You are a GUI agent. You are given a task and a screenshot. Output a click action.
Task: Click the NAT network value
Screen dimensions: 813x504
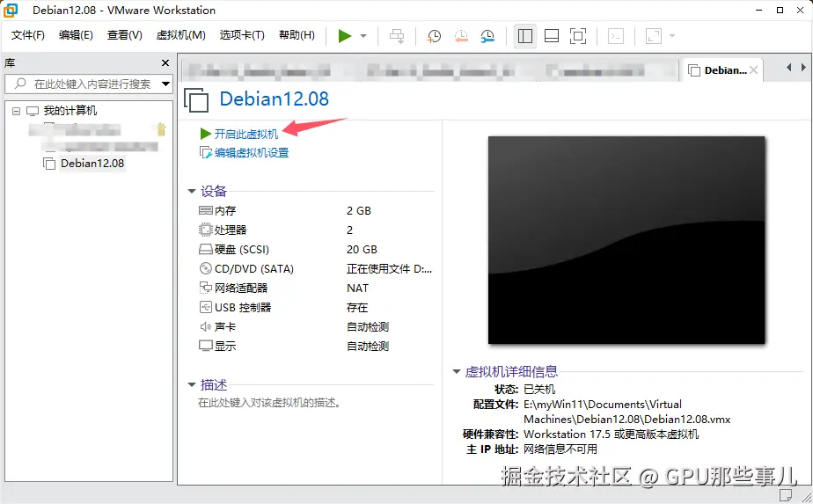[x=358, y=288]
